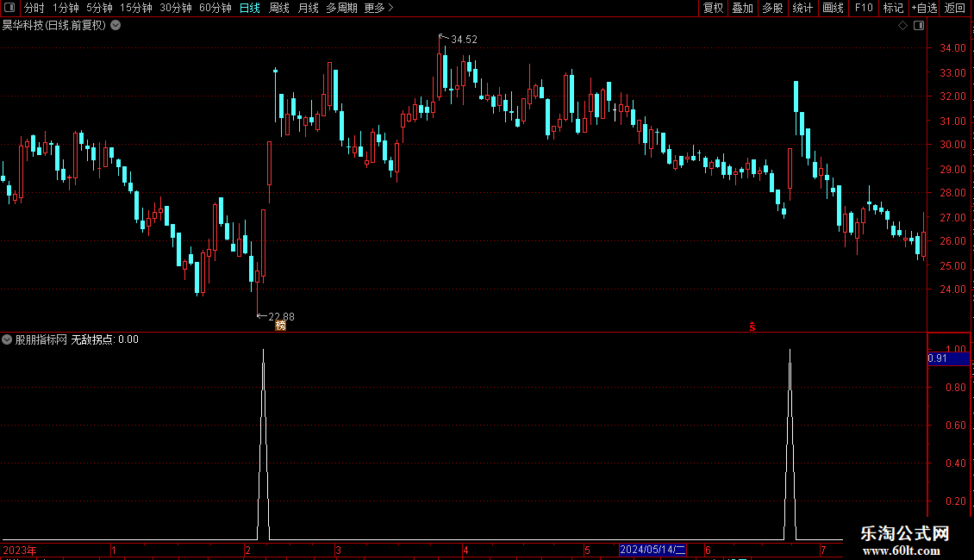Switch to 分时 intraday view
Screen dimensions: 974x560
pyautogui.click(x=34, y=8)
